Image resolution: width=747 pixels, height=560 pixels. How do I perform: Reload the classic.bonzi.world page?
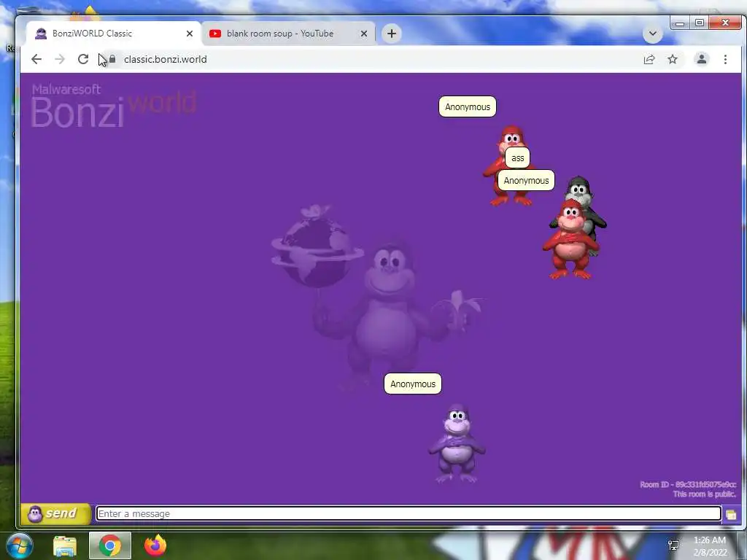click(83, 59)
